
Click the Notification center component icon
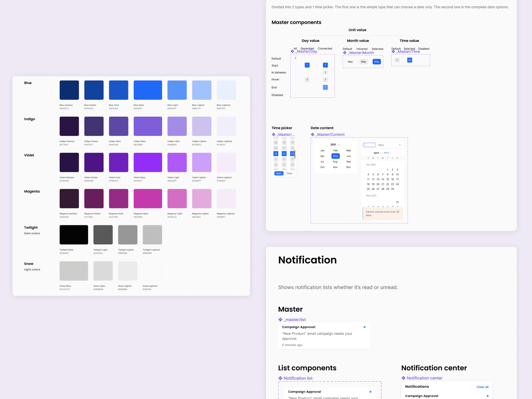[403, 378]
